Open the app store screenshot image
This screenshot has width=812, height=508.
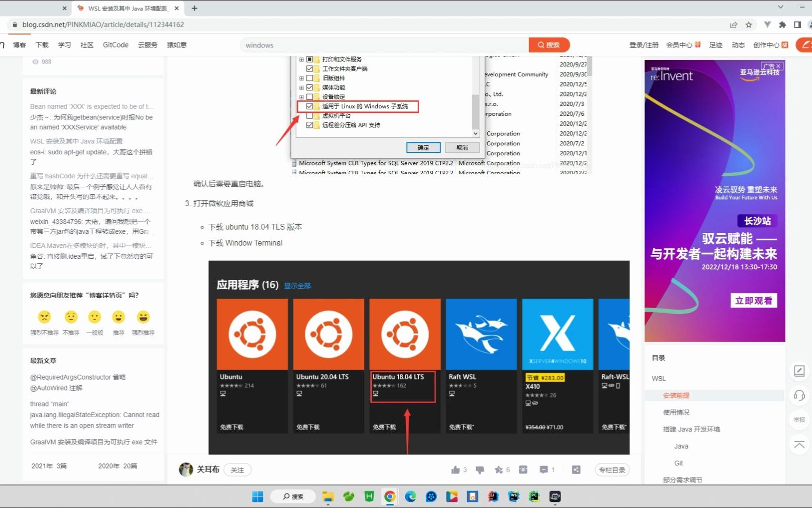point(419,357)
